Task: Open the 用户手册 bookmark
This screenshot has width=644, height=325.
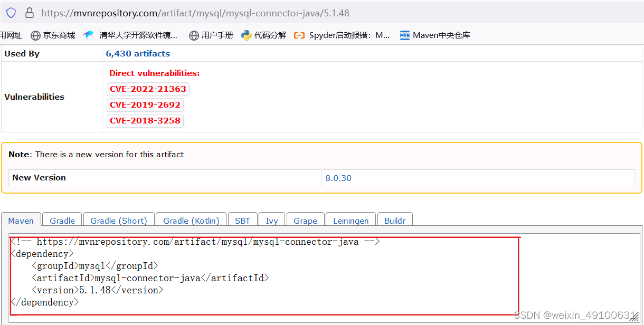Action: pos(211,35)
